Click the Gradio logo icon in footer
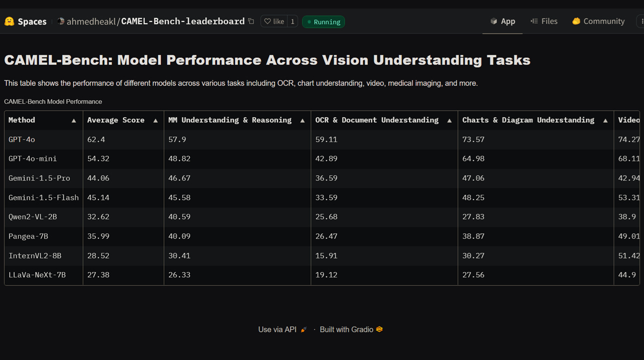The image size is (644, 360). pyautogui.click(x=379, y=329)
